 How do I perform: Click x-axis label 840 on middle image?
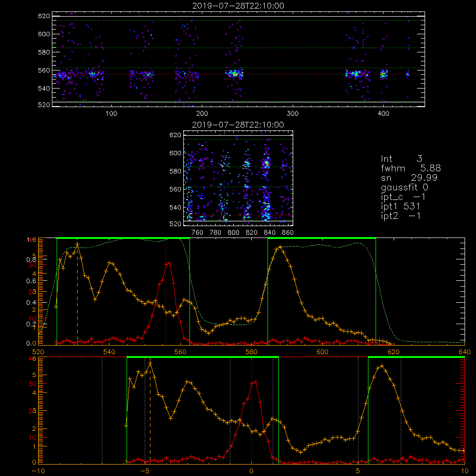269,233
